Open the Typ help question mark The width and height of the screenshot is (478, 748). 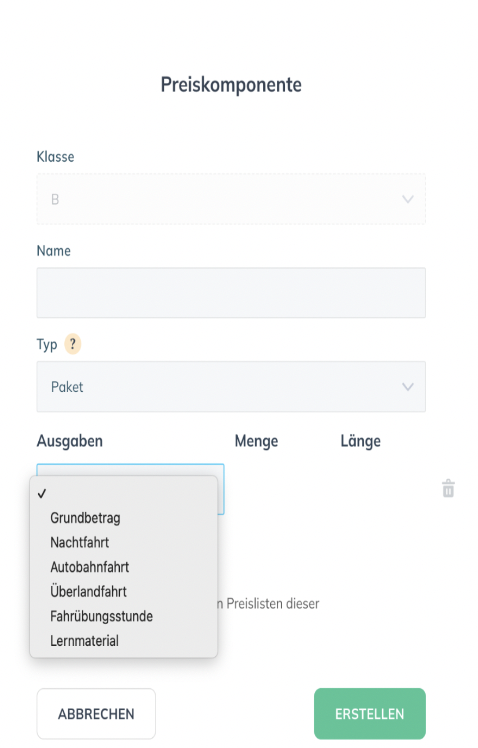(x=73, y=343)
